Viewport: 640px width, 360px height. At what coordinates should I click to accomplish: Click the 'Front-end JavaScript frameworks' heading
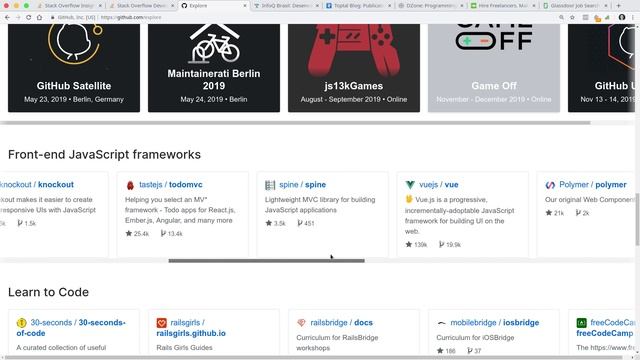click(x=104, y=155)
